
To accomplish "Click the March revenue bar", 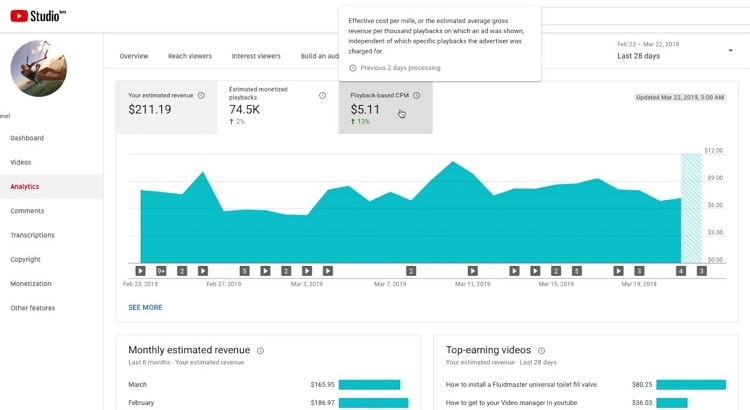I will [x=369, y=384].
